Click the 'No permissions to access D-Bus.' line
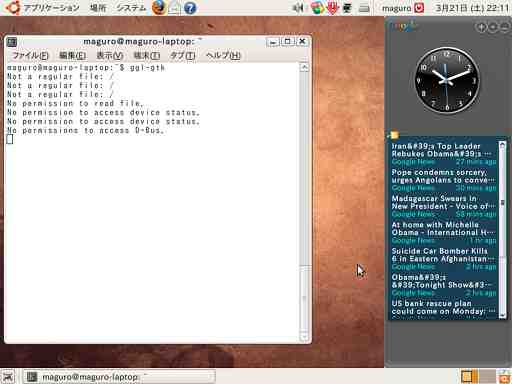 86,130
